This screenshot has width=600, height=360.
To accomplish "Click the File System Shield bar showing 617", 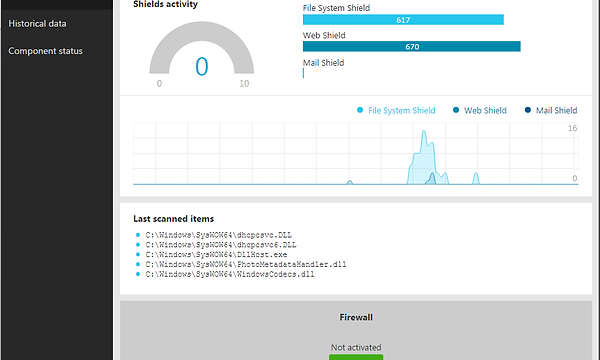I will 403,20.
